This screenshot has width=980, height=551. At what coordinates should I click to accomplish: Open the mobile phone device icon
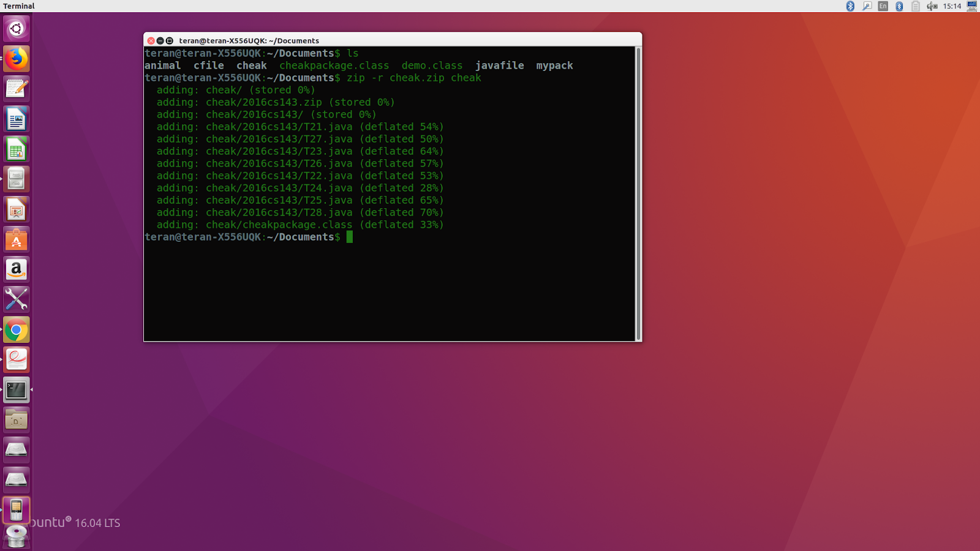17,510
